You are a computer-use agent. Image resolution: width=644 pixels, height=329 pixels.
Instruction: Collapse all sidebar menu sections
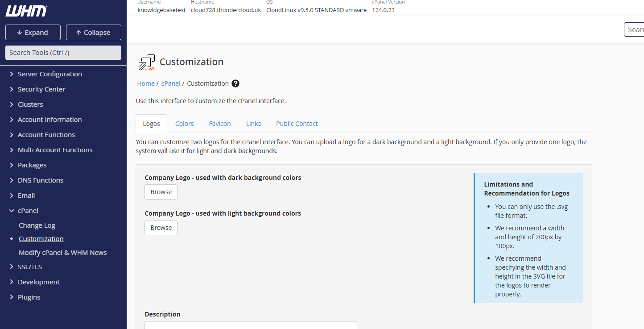[94, 33]
